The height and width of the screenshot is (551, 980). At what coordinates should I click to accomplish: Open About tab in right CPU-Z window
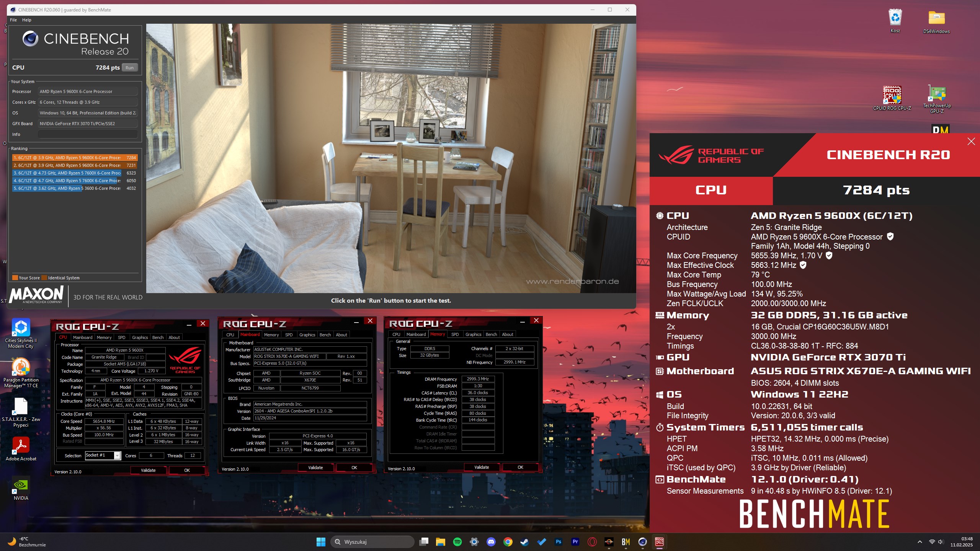(x=508, y=334)
